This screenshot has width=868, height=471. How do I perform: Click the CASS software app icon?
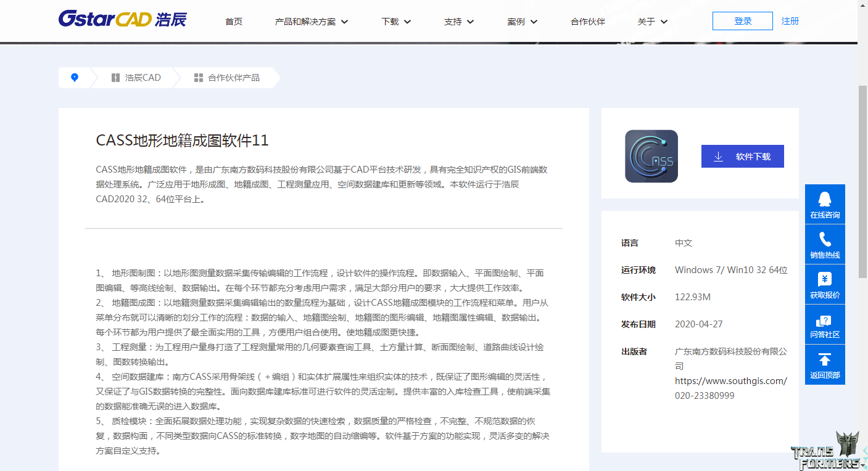point(651,156)
